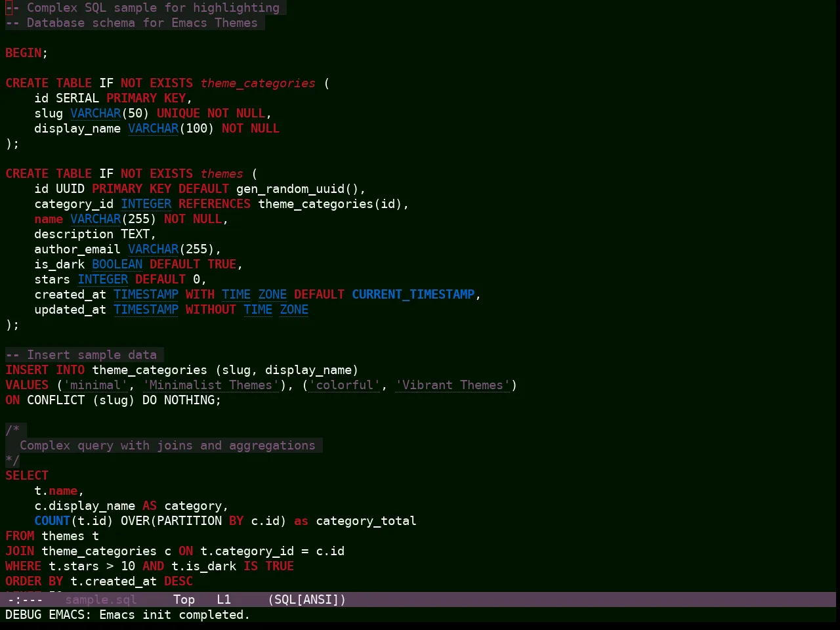Click the SELECT keyword
The height and width of the screenshot is (630, 840).
27,476
